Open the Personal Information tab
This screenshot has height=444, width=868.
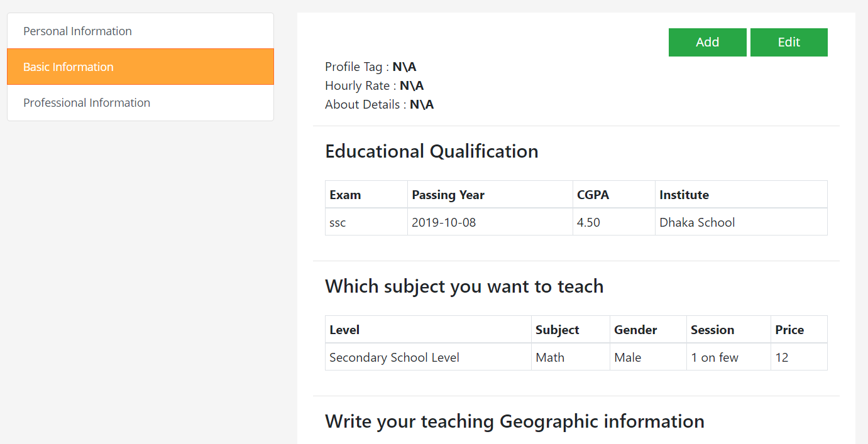[140, 31]
